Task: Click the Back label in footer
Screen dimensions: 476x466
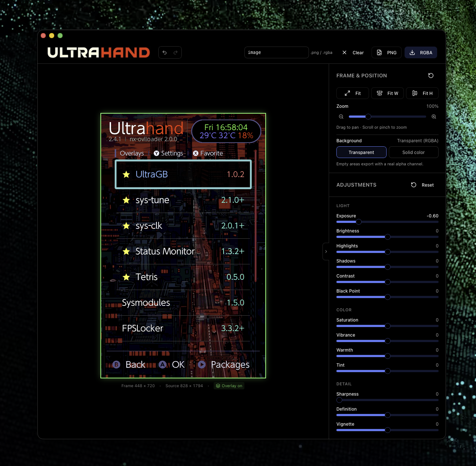Action: [x=136, y=364]
